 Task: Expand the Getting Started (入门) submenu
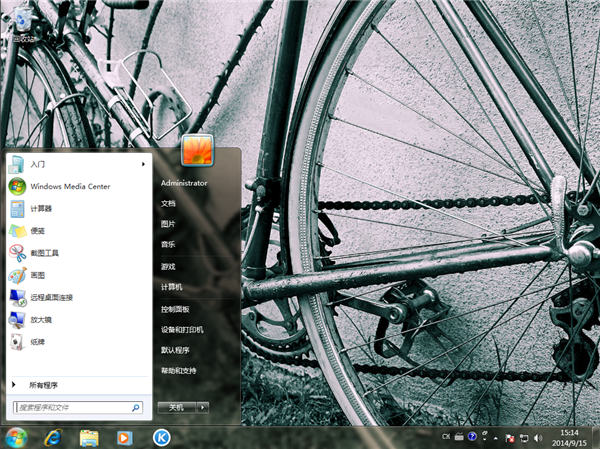tap(143, 163)
